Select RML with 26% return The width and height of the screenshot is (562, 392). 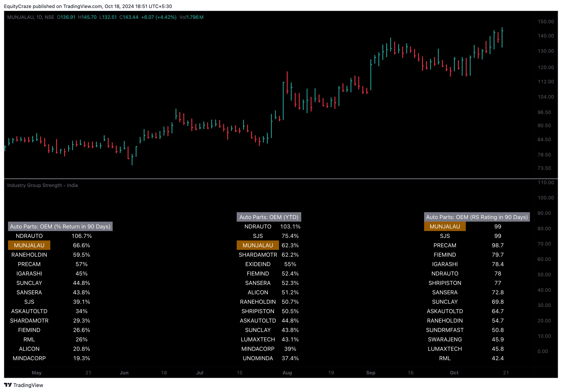29,339
